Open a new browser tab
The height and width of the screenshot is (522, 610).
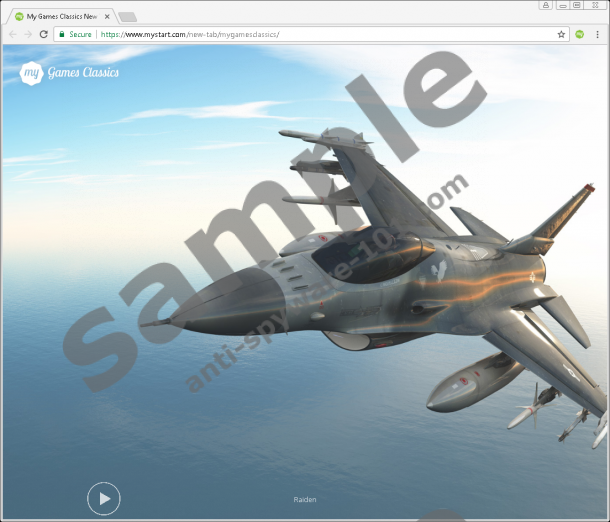click(127, 17)
